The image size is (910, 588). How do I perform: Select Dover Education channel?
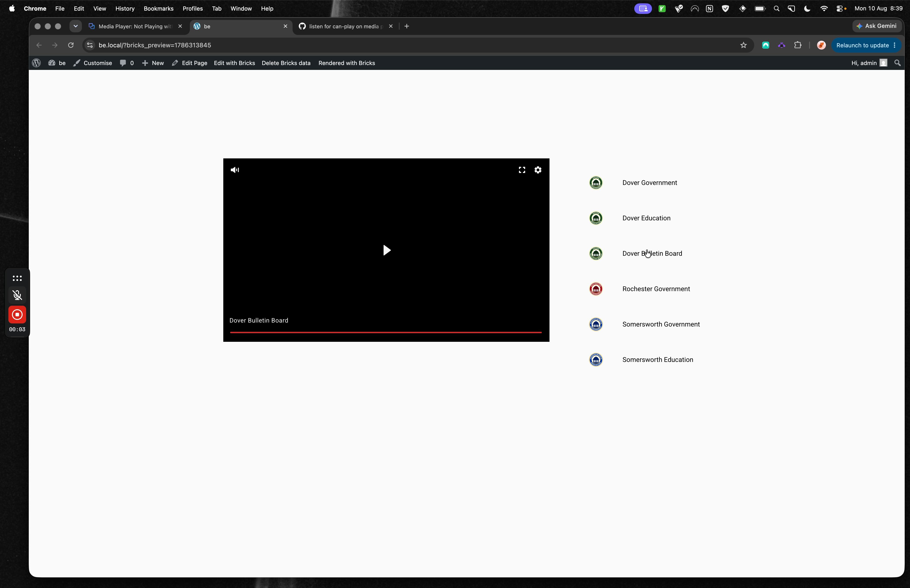coord(646,218)
